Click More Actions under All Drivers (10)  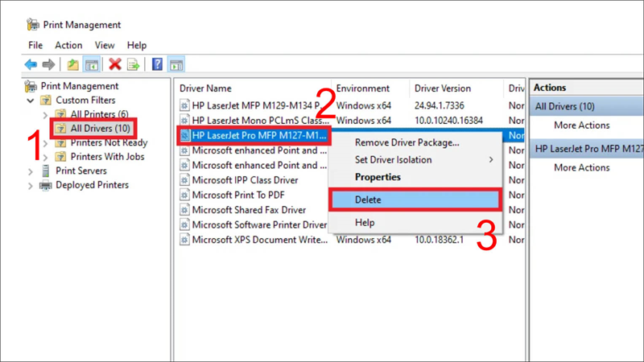tap(581, 125)
